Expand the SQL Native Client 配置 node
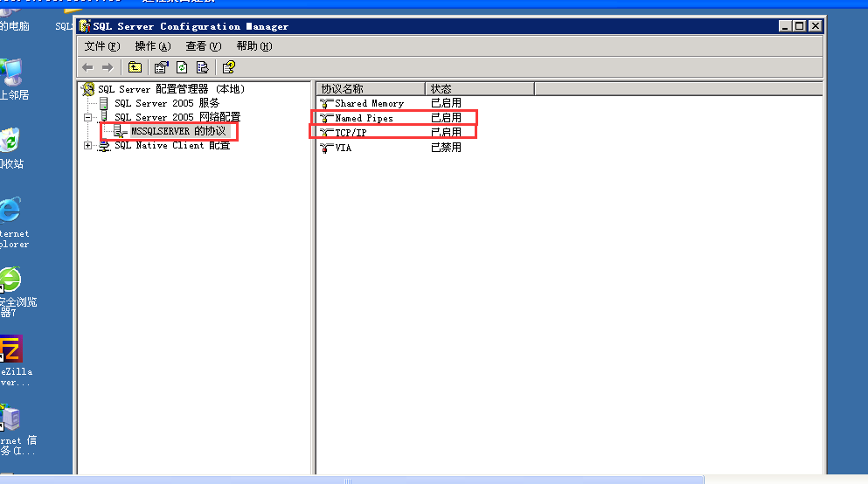868x484 pixels. pos(87,146)
